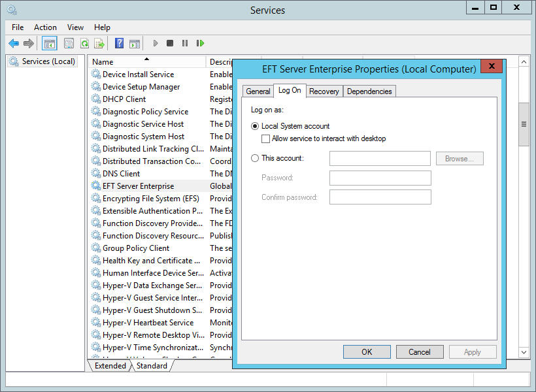Viewport: 536px width, 392px height.
Task: Select the This account radio button
Action: point(255,158)
